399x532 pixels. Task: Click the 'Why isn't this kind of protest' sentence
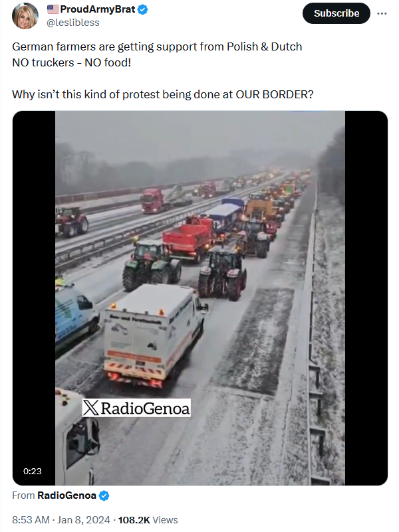pyautogui.click(x=163, y=94)
